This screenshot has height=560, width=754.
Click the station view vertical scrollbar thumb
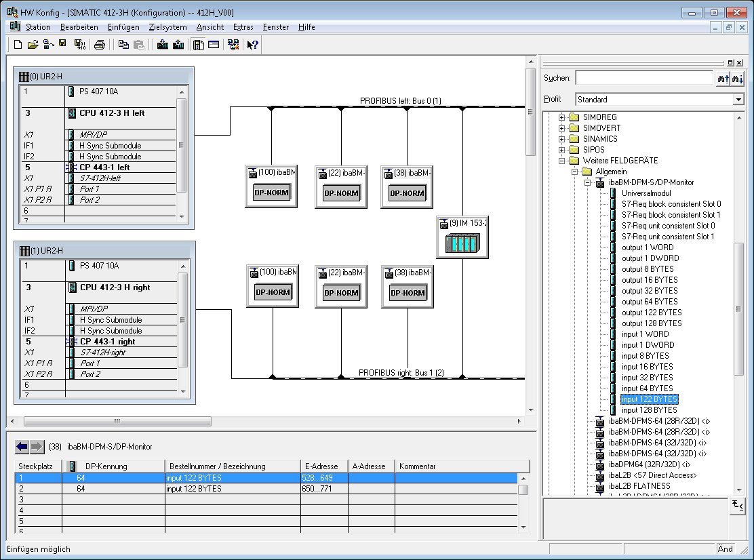pyautogui.click(x=530, y=111)
